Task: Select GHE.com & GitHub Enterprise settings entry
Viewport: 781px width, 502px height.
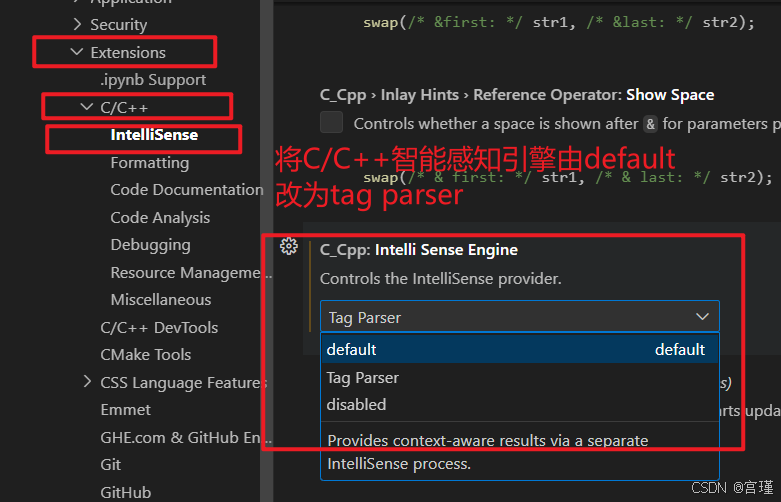Action: (x=186, y=437)
